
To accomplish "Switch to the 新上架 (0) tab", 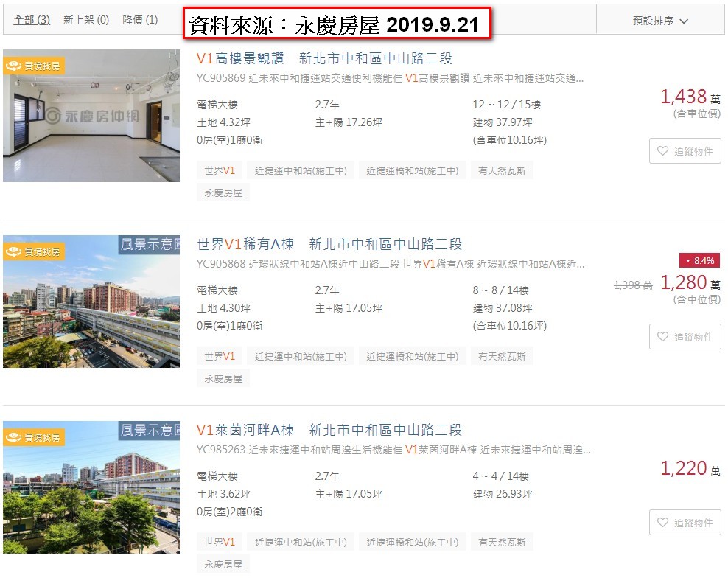I will click(x=86, y=20).
